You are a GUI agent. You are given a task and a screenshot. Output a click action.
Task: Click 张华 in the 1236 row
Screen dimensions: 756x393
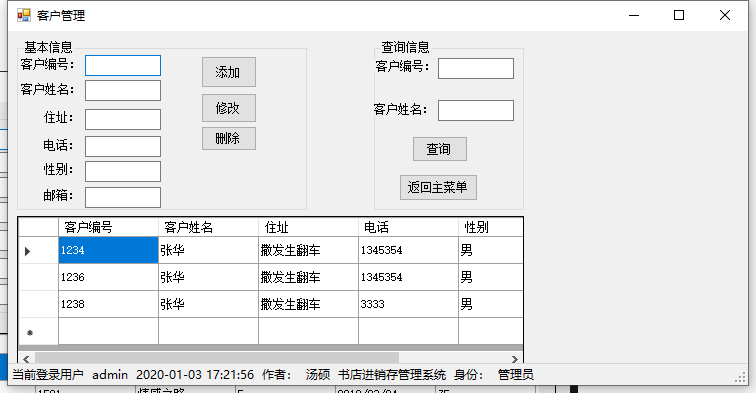pos(208,277)
